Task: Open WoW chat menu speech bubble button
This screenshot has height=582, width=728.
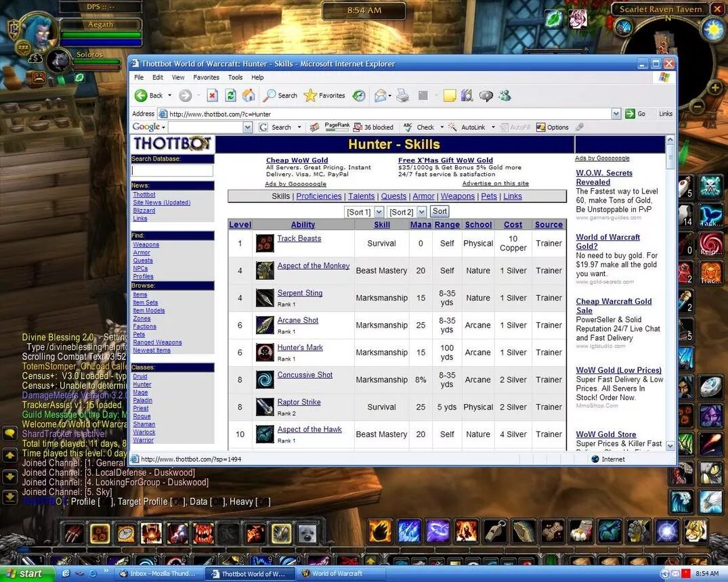Action: [9, 434]
